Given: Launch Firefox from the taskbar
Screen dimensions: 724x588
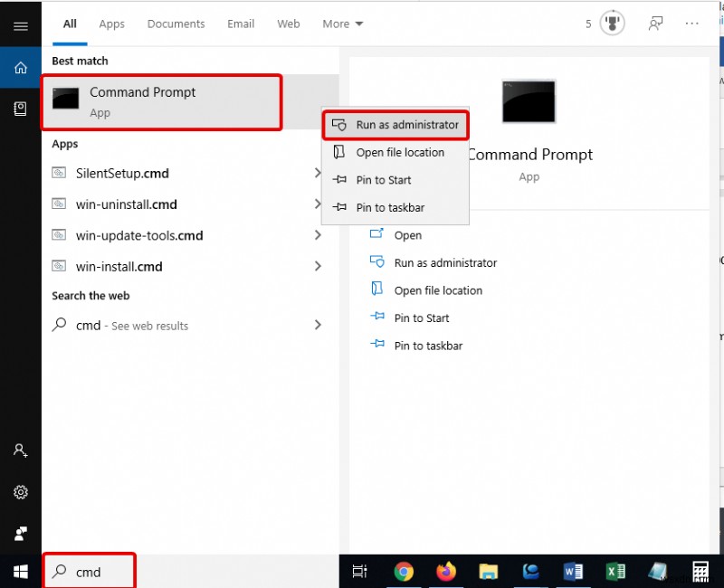Looking at the screenshot, I should (446, 572).
